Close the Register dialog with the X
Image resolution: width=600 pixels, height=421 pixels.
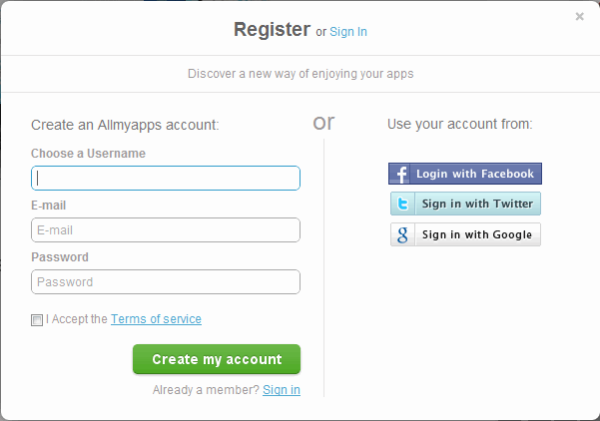580,16
